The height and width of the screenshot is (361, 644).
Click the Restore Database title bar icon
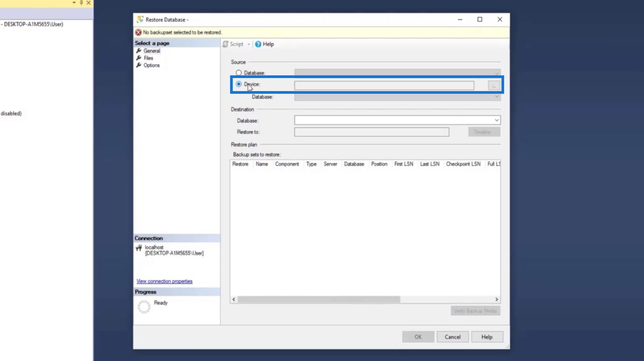point(140,20)
